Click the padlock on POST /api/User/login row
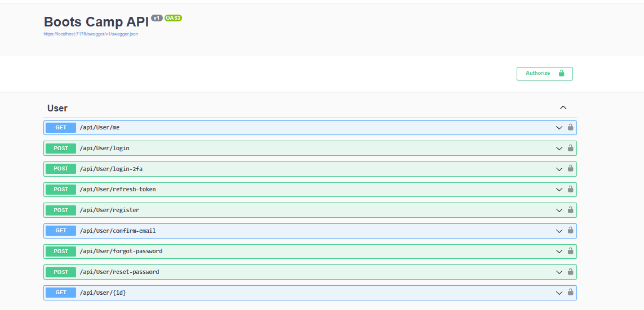The height and width of the screenshot is (310, 644). 570,148
